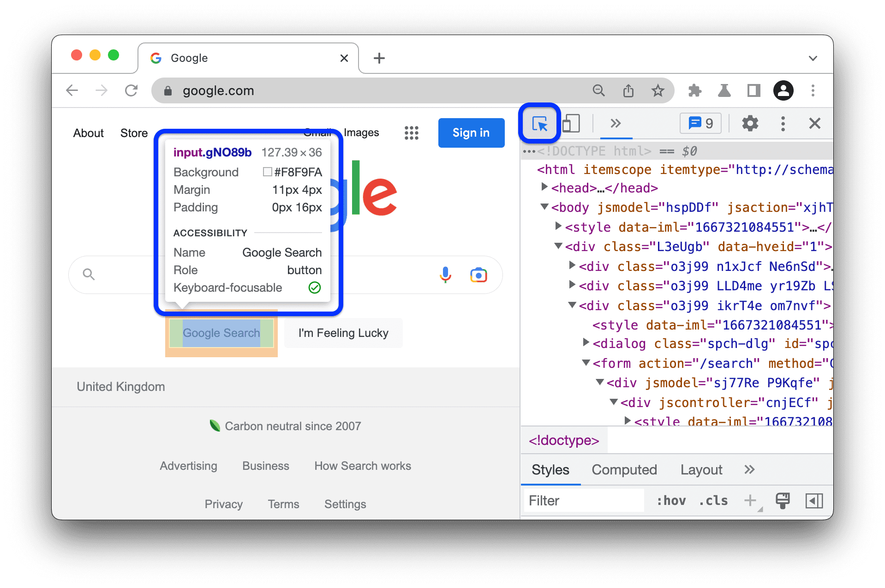The image size is (885, 588).
Task: Click the microphone icon in the search bar
Action: (x=445, y=275)
